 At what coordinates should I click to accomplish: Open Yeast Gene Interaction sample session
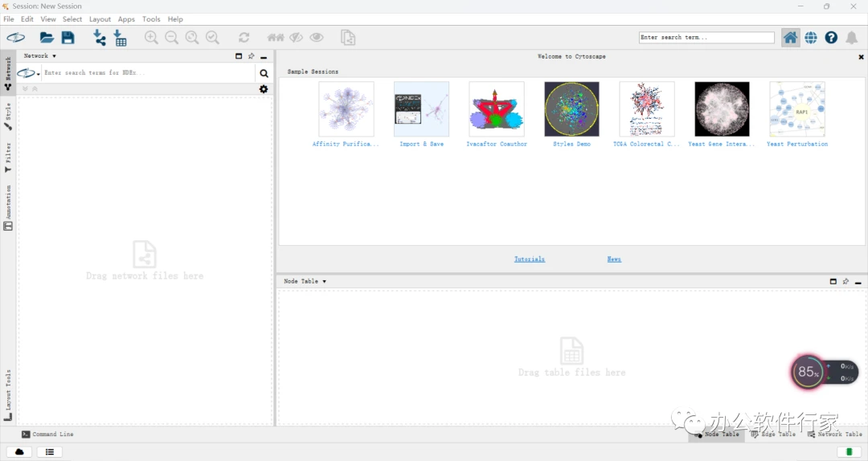click(722, 109)
